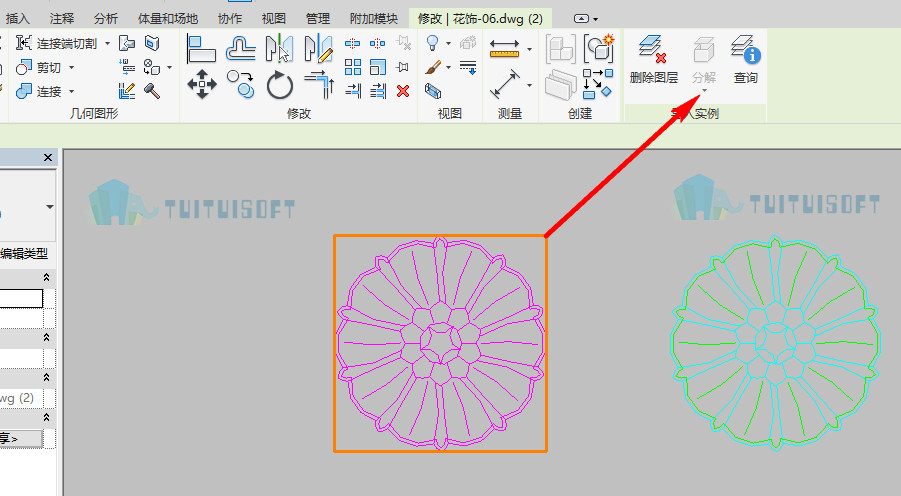Click the red Delete X icon

point(403,91)
